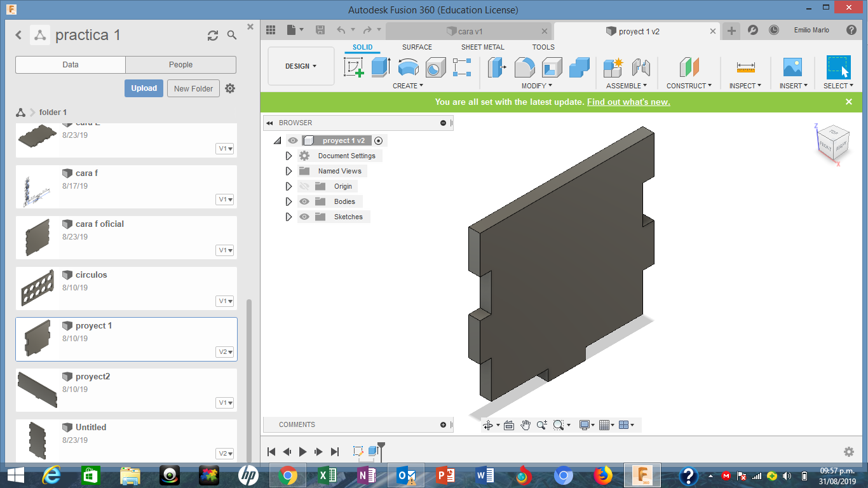Screen dimensions: 868x488
Task: Switch to the SURFACE tab
Action: 417,47
